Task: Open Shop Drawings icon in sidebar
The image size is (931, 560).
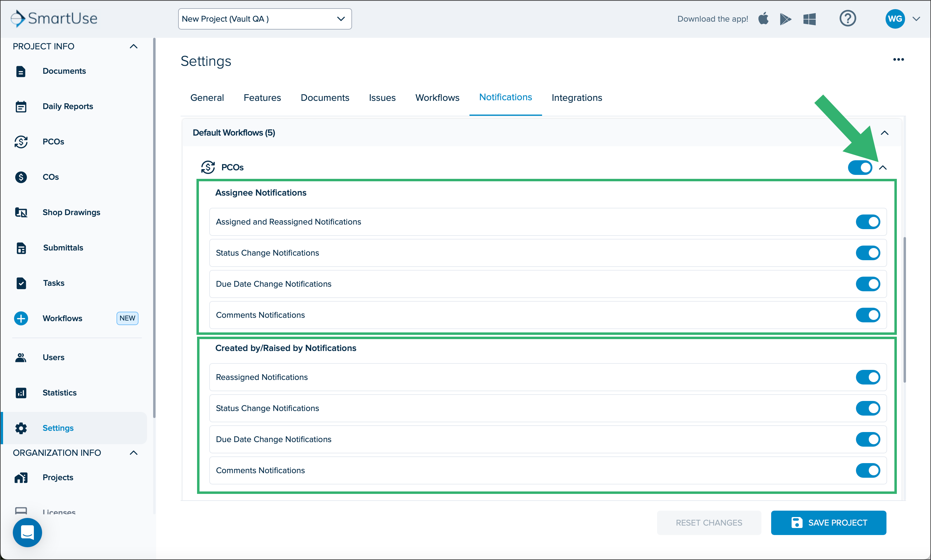Action: [x=21, y=212]
